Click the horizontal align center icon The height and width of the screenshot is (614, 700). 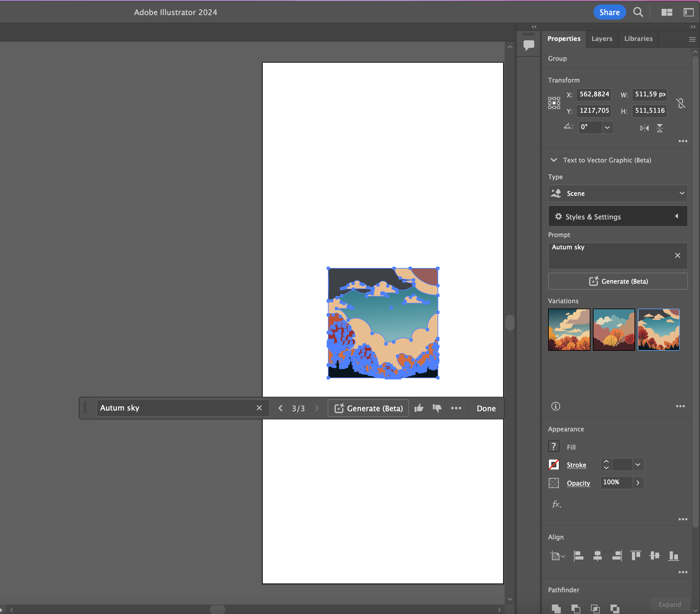coord(598,555)
